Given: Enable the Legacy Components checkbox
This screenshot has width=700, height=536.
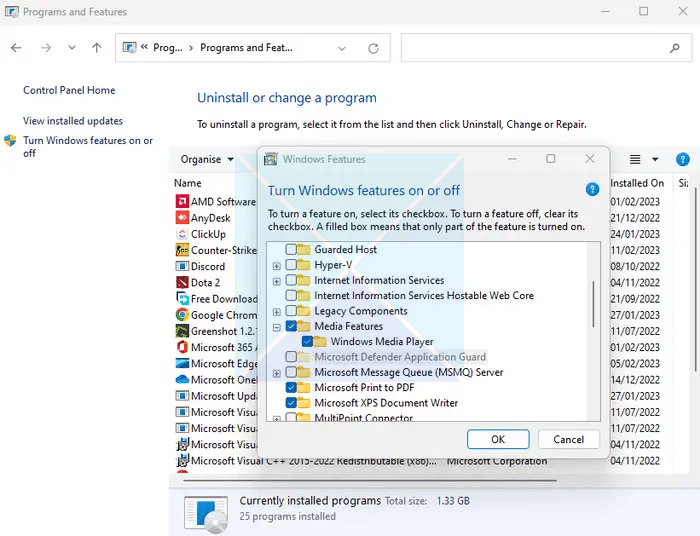Looking at the screenshot, I should 291,311.
